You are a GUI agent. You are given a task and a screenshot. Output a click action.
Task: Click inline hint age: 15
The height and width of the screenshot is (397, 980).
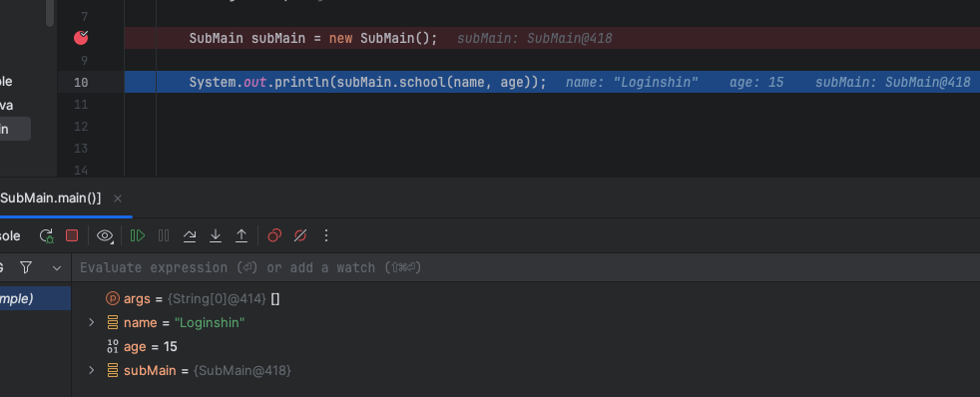(x=756, y=82)
